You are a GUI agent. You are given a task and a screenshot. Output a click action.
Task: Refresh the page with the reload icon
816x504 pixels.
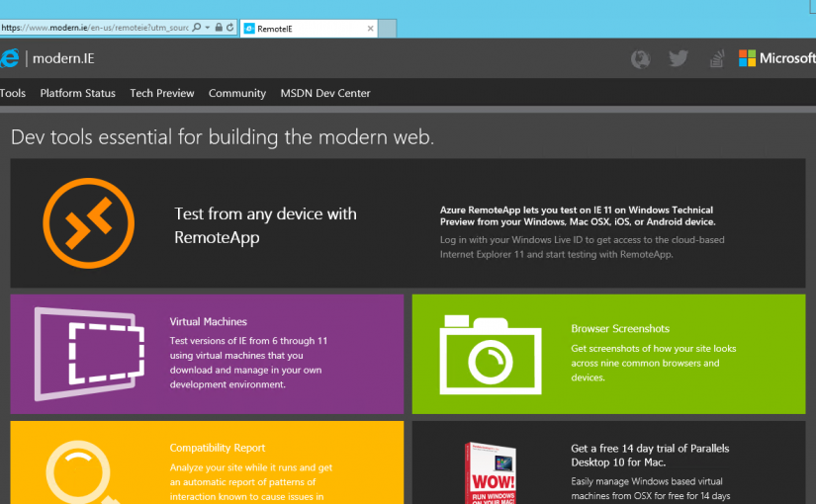(x=230, y=28)
